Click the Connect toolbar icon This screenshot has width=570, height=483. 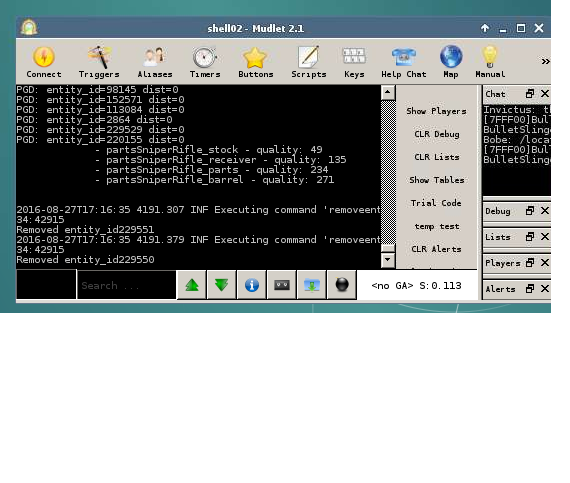click(x=44, y=62)
